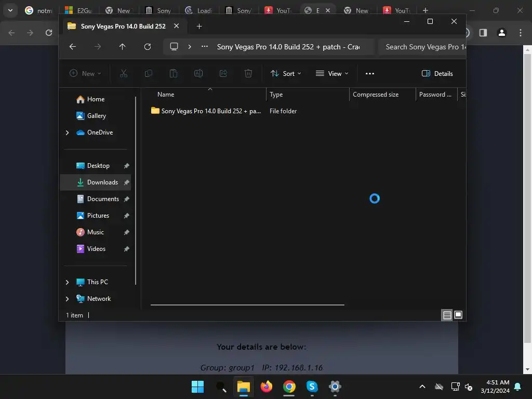Screen dimensions: 532x399
Task: Open Firefox from the taskbar
Action: (267, 387)
